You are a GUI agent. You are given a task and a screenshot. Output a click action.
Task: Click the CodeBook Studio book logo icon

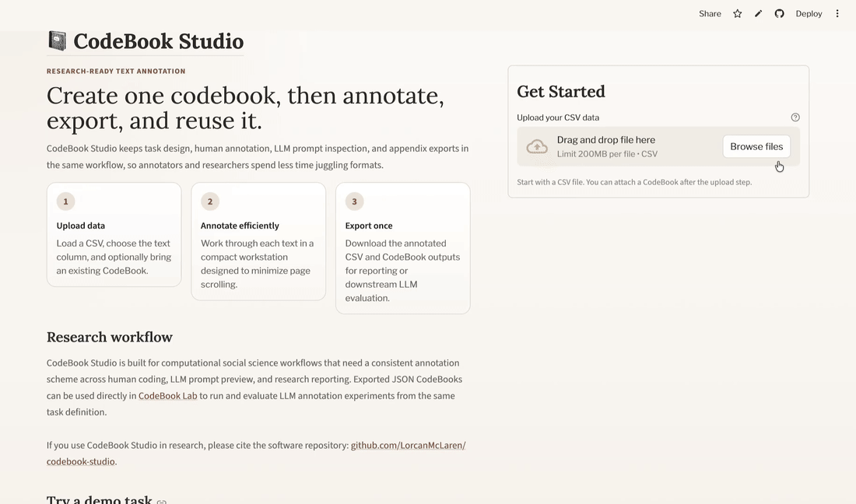click(x=57, y=41)
